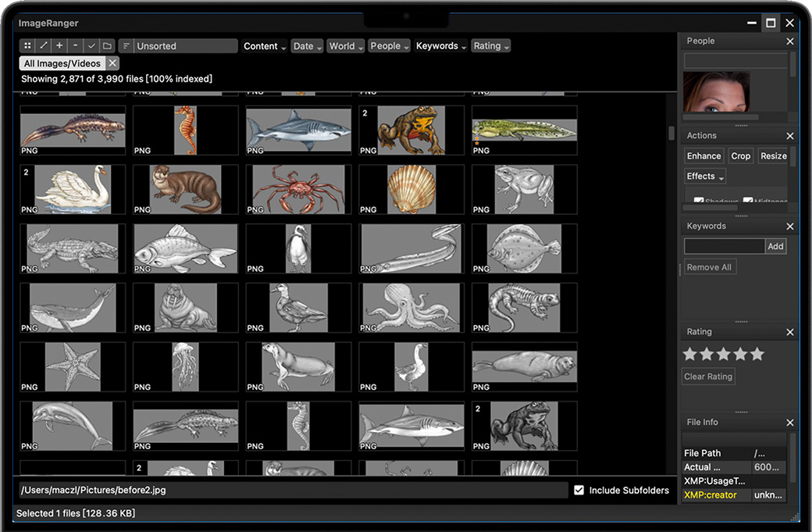Open the Keywords filter dropdown
The image size is (812, 532).
coord(441,46)
